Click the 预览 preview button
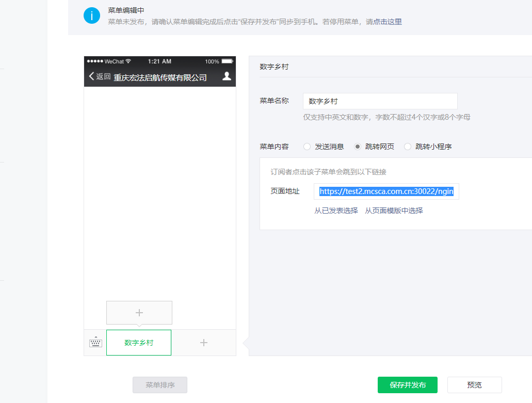 coord(474,384)
